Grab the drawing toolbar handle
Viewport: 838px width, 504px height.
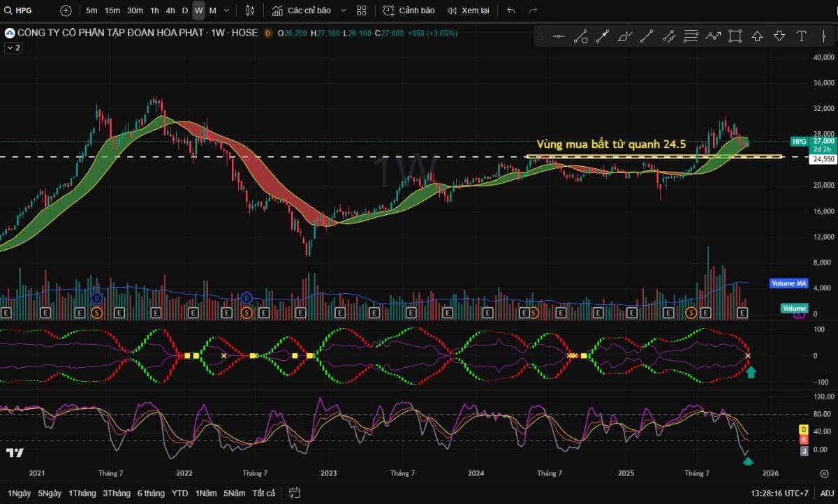click(541, 36)
